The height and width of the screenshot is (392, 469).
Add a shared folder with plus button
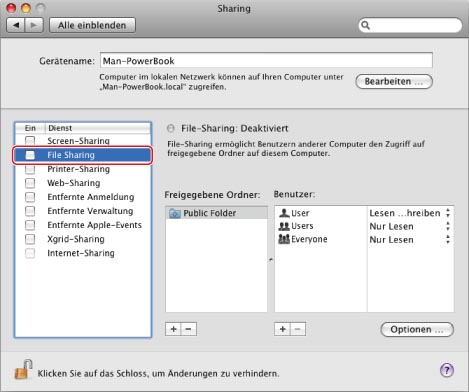(173, 329)
